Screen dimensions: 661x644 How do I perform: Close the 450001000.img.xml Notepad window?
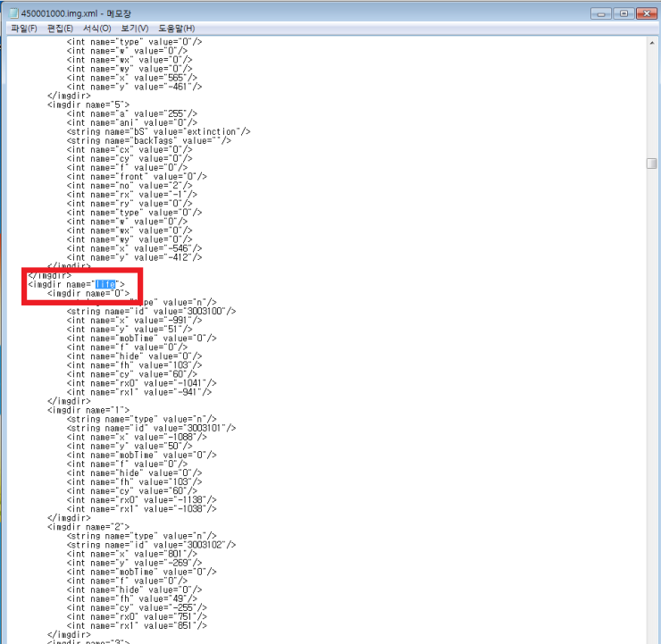[646, 14]
